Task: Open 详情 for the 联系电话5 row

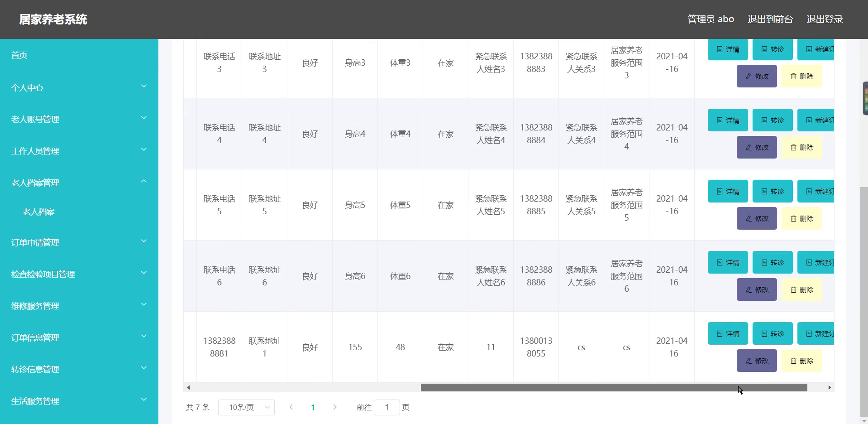Action: (x=728, y=191)
